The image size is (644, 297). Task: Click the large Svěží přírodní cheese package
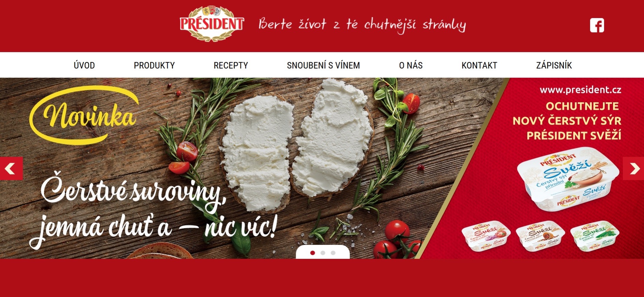568,179
